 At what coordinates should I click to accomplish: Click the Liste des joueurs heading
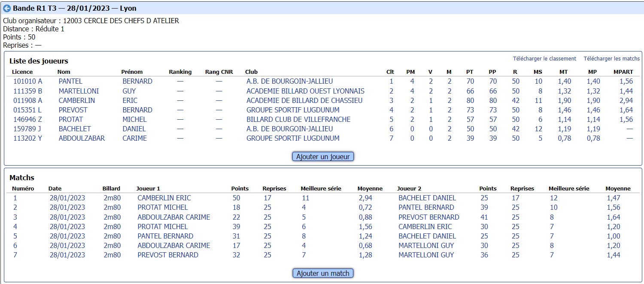(x=39, y=61)
